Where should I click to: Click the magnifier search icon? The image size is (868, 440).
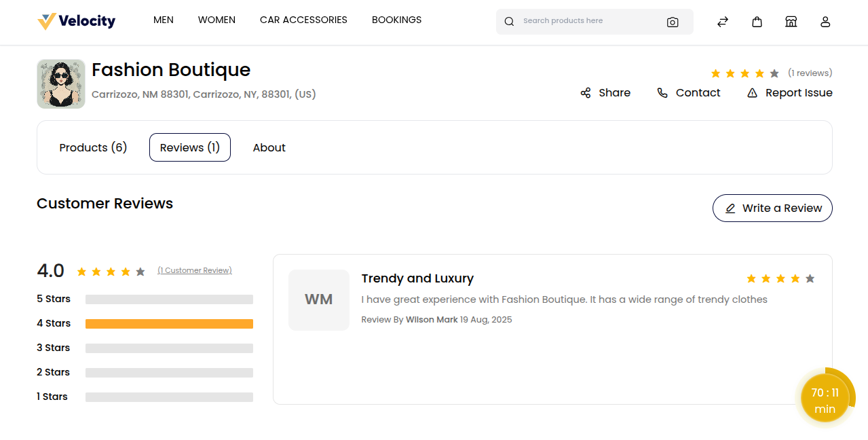(509, 22)
